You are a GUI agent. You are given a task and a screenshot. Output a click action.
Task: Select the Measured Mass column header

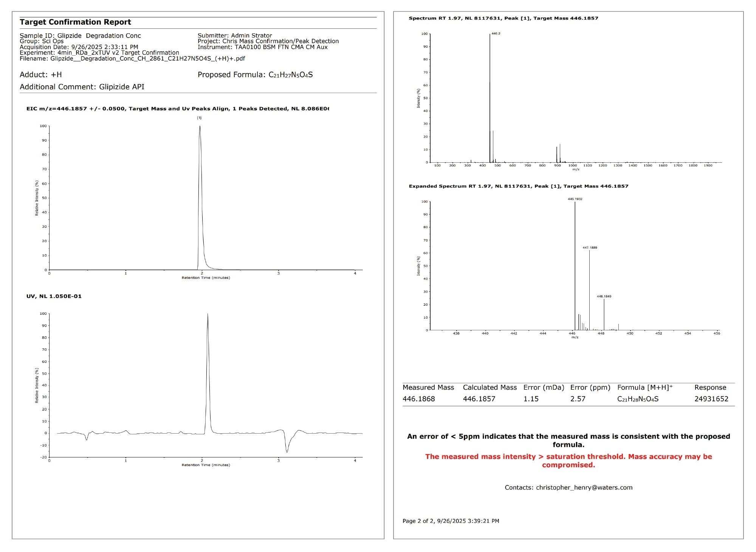coord(428,387)
